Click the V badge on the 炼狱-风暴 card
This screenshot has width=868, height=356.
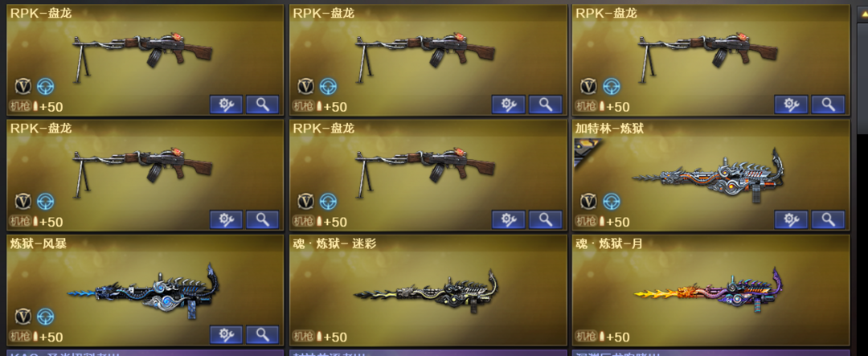point(23,316)
